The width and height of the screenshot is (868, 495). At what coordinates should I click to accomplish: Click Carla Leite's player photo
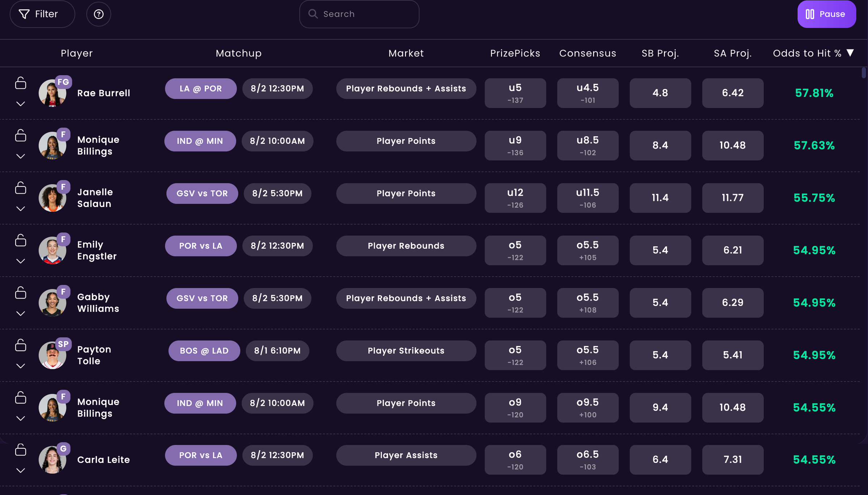tap(52, 460)
